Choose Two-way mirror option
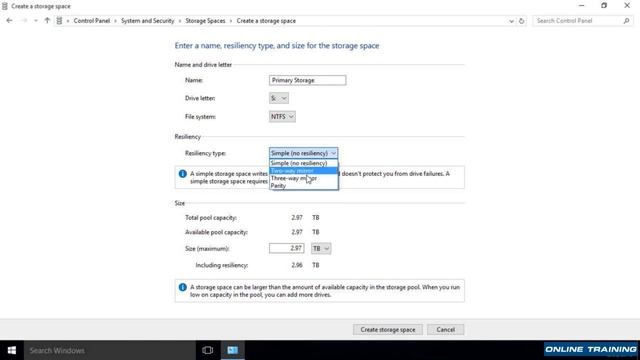Image resolution: width=640 pixels, height=360 pixels. click(304, 171)
